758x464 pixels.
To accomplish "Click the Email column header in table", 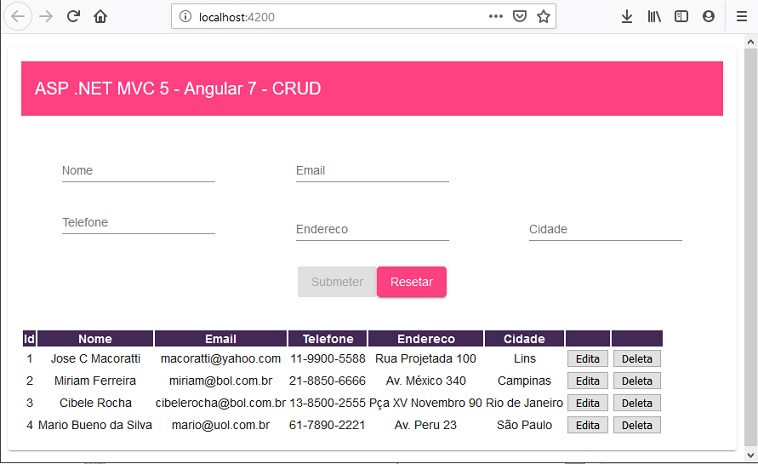I will [x=221, y=339].
